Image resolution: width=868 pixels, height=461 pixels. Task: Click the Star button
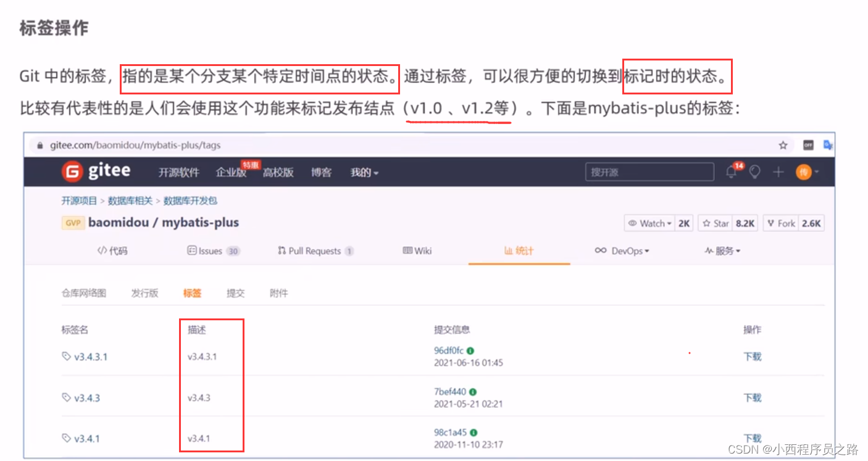coord(716,223)
